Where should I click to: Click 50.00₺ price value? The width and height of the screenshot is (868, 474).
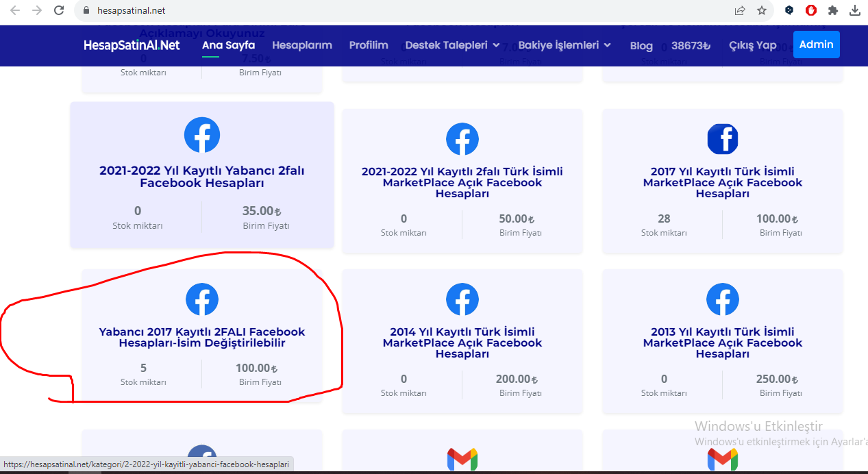(x=517, y=219)
